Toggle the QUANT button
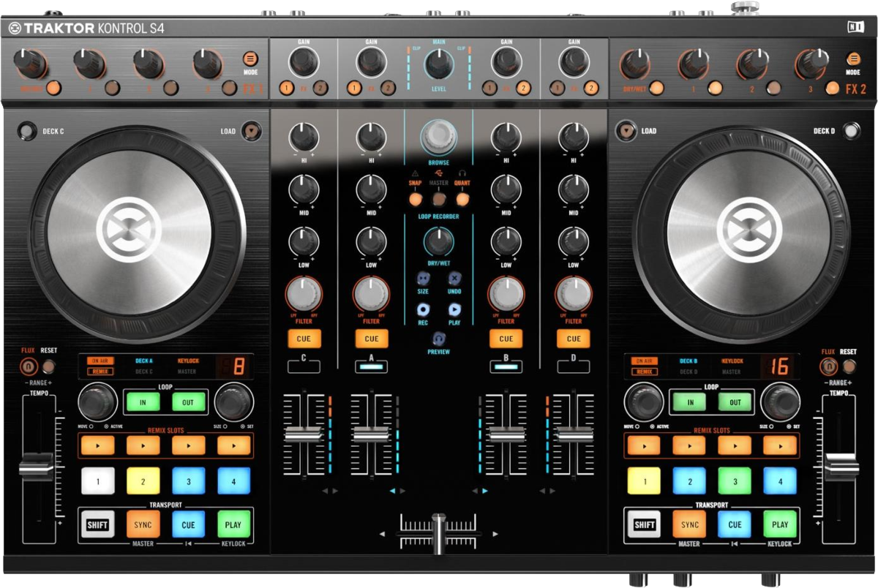 pos(462,198)
